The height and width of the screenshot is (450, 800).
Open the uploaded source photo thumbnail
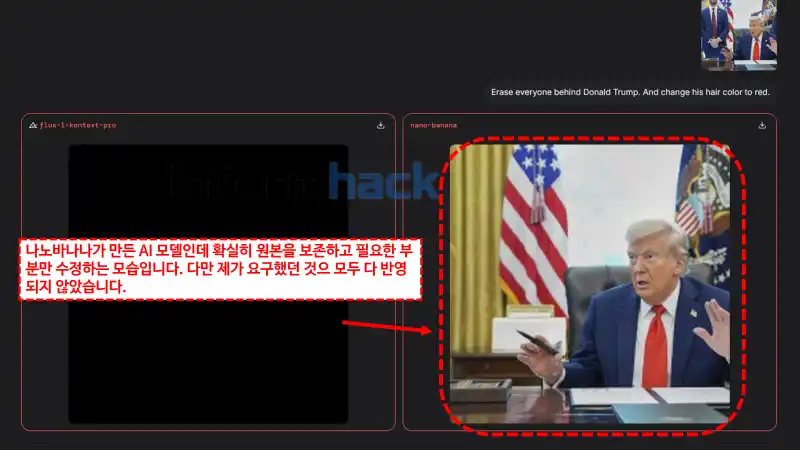(x=738, y=34)
